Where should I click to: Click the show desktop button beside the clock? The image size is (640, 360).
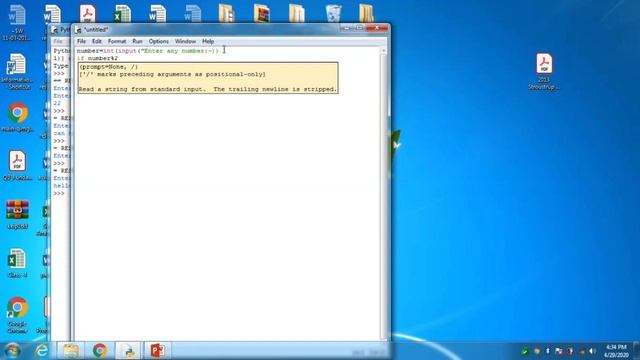(x=636, y=351)
